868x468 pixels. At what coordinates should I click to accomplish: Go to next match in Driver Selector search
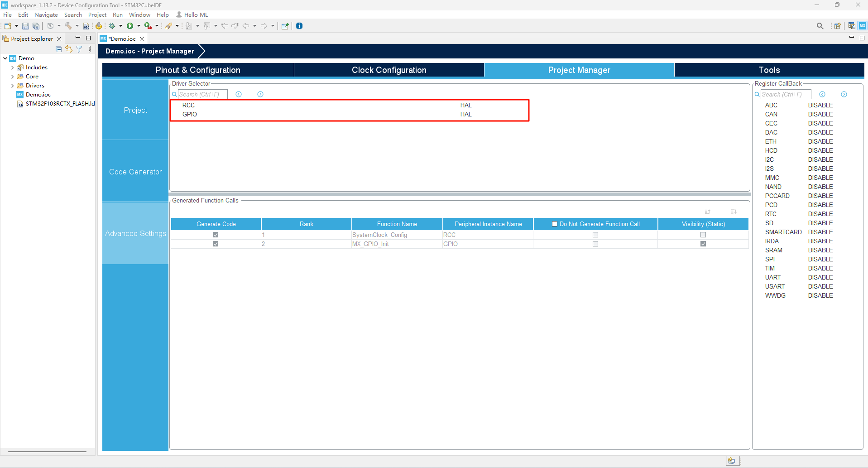click(260, 94)
